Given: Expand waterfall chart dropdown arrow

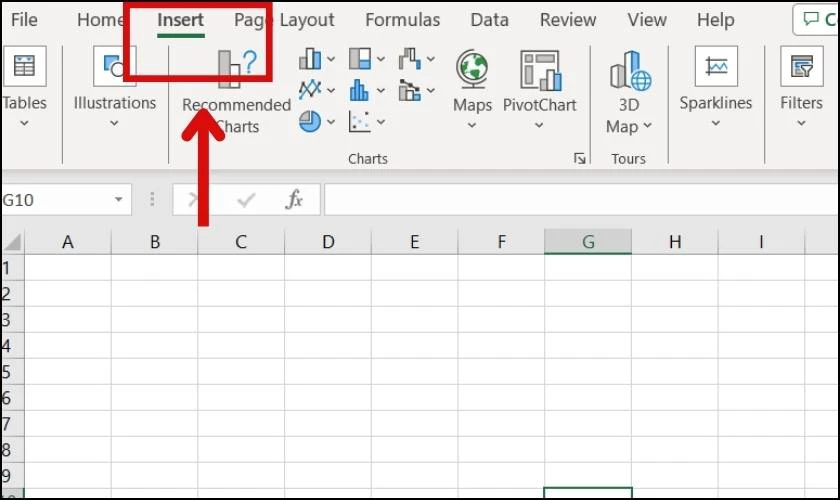Looking at the screenshot, I should pos(431,59).
